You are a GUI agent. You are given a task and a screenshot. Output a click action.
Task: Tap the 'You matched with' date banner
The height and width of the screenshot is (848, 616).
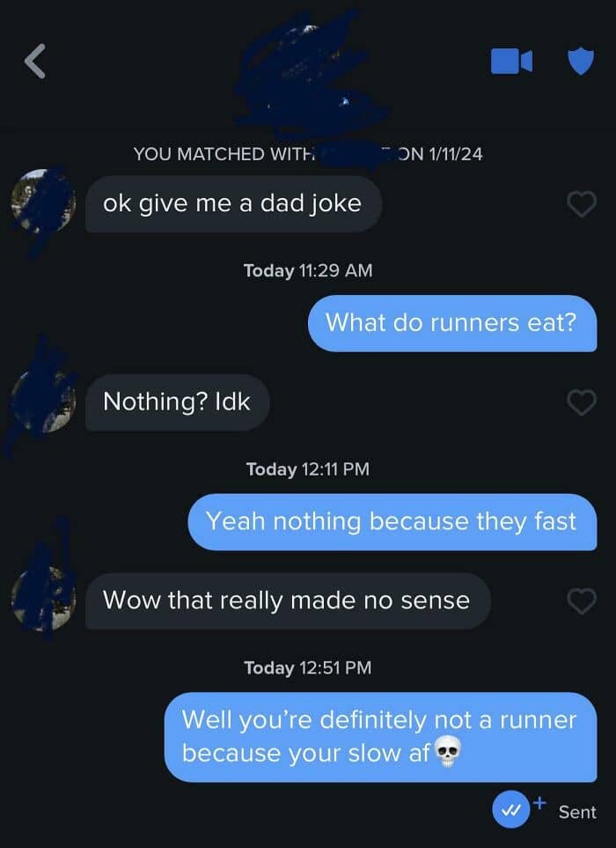point(308,154)
